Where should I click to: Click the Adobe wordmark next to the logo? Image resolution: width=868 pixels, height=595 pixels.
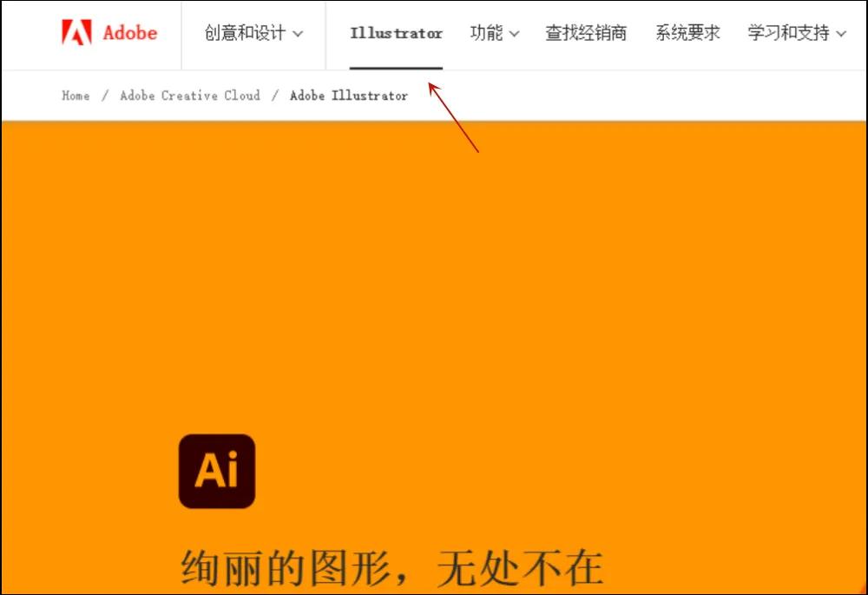(128, 33)
